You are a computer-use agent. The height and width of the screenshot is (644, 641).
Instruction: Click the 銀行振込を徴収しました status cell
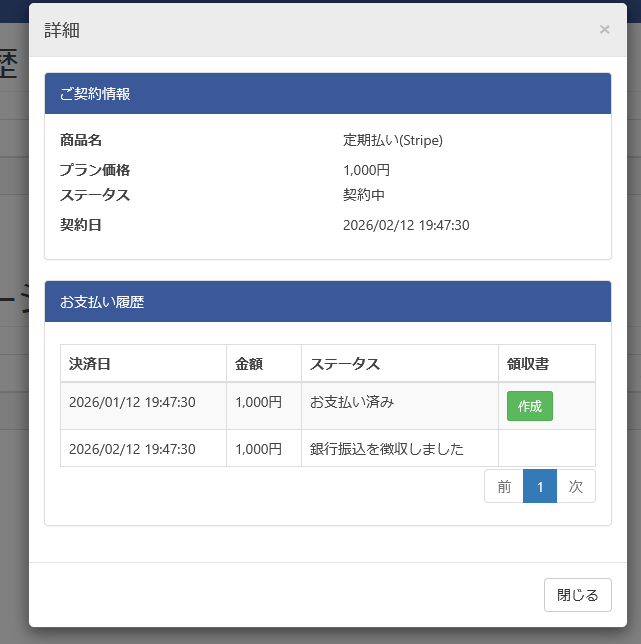pos(387,449)
